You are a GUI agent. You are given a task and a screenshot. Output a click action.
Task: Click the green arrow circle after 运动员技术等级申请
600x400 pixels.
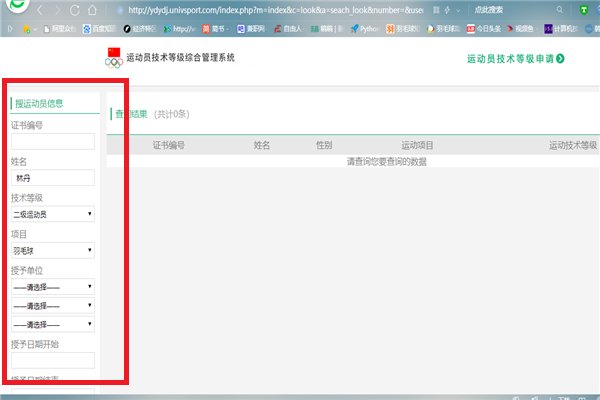[x=560, y=59]
